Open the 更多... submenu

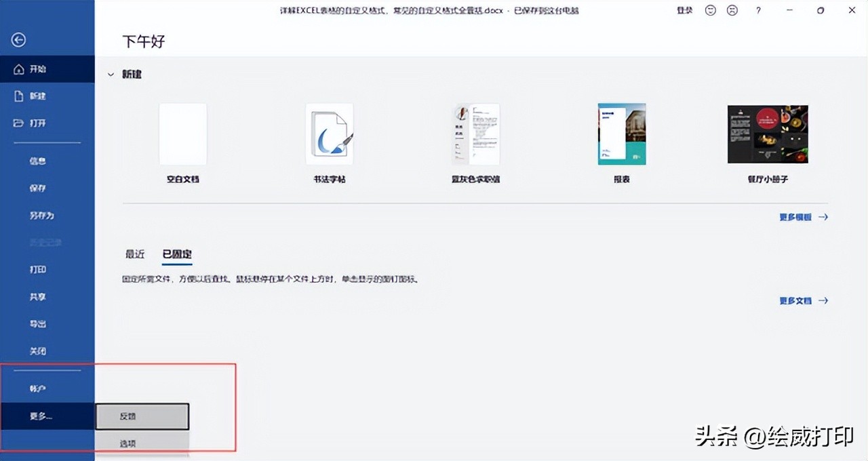click(41, 416)
